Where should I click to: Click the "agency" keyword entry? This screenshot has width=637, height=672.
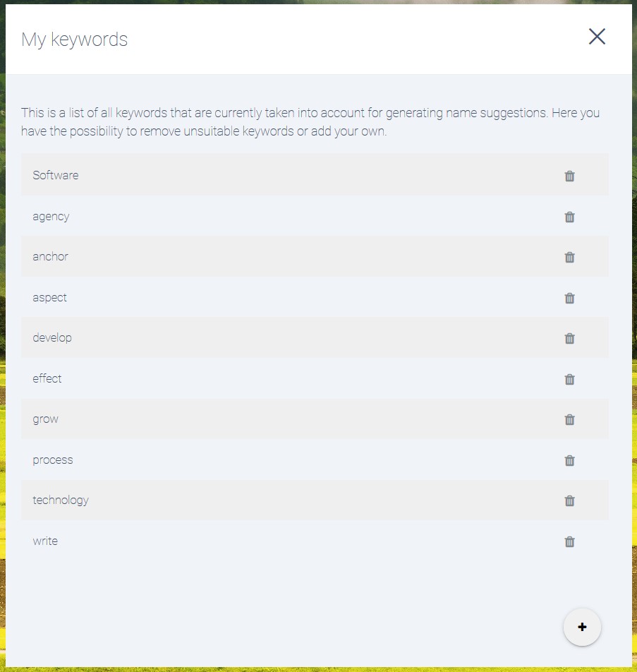click(x=282, y=216)
